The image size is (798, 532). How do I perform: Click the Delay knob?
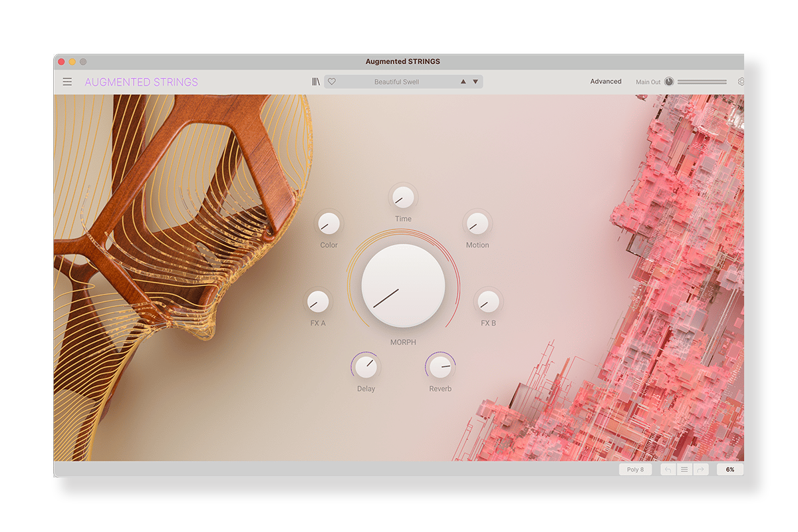coord(366,366)
